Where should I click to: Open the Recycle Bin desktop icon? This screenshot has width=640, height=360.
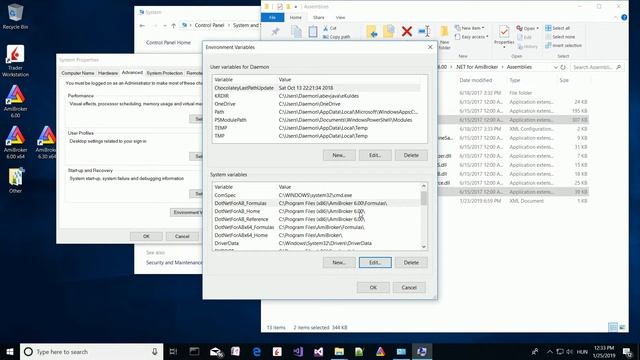click(15, 16)
